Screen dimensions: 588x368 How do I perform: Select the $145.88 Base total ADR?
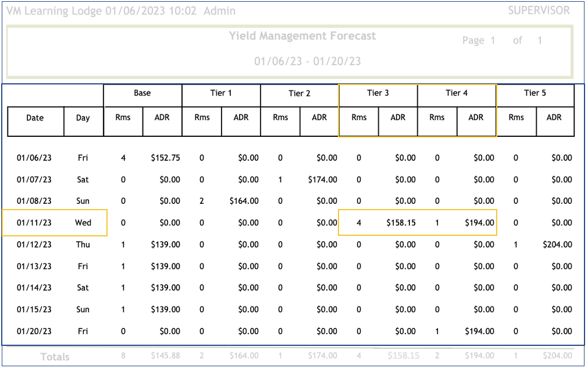(x=166, y=355)
